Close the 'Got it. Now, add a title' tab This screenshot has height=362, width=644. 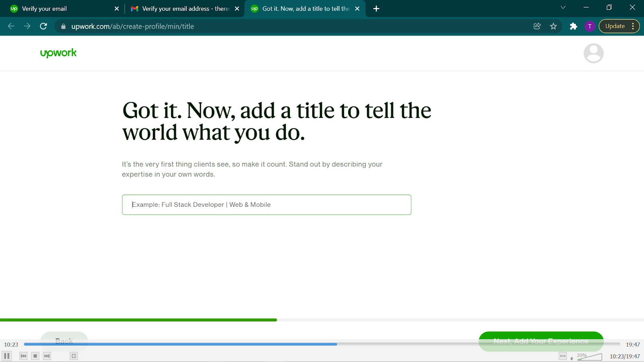point(357,8)
